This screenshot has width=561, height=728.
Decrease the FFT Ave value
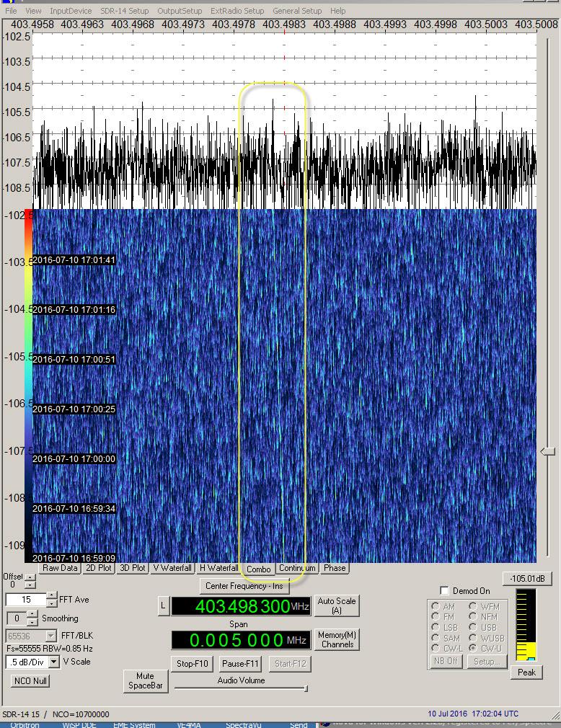[52, 603]
